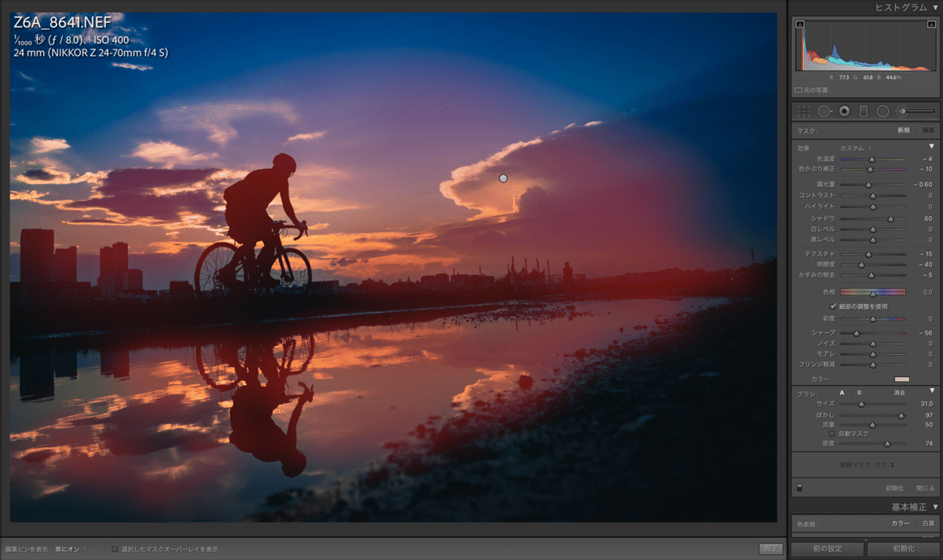Enable the 元の写真 original photo checkbox
The width and height of the screenshot is (943, 560).
pyautogui.click(x=798, y=90)
